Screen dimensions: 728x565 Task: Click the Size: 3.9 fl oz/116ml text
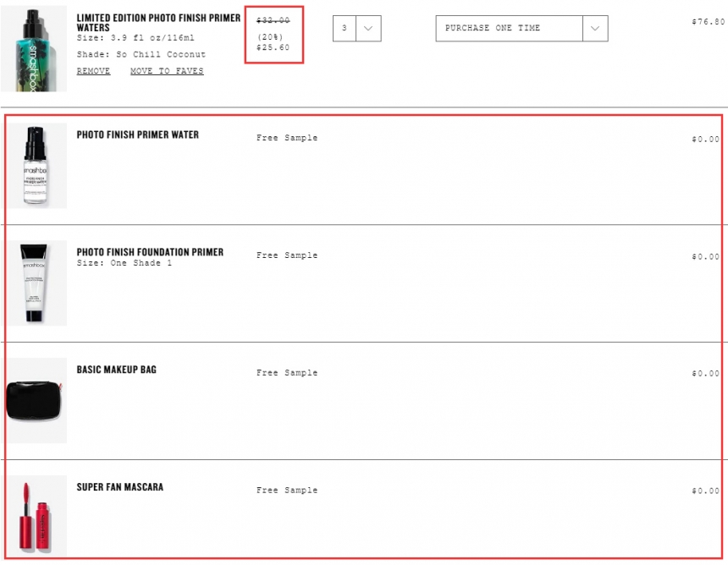[135, 38]
